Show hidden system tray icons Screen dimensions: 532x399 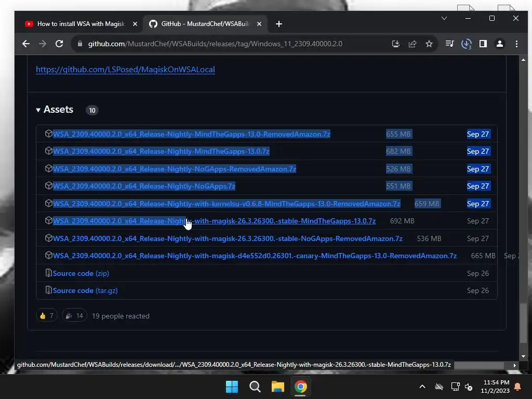pyautogui.click(x=422, y=387)
